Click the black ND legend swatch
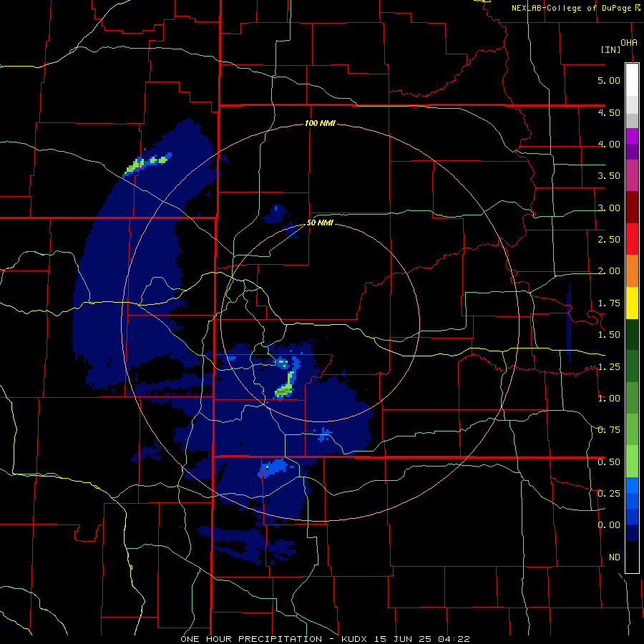Screen dimensions: 644x644 click(x=632, y=557)
